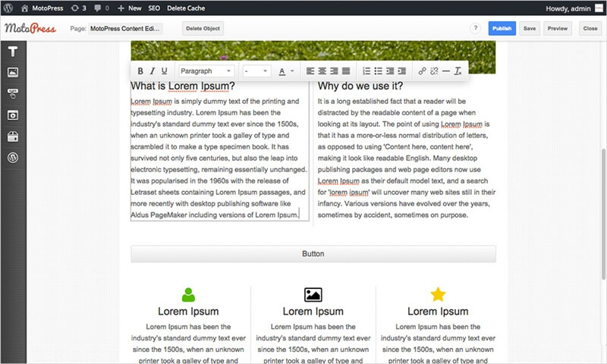Click the Remove link icon
This screenshot has height=364, width=607.
tap(434, 71)
